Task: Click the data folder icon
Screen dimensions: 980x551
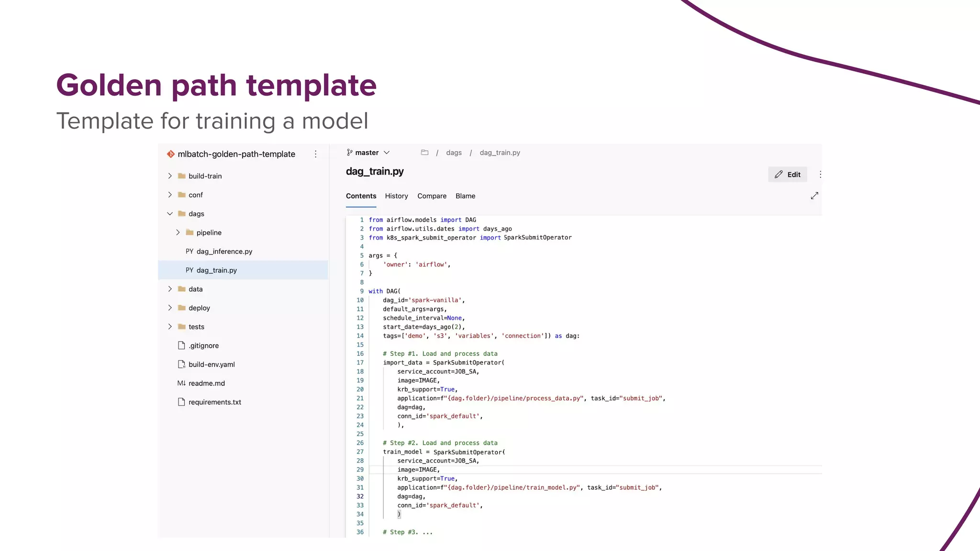Action: (182, 289)
